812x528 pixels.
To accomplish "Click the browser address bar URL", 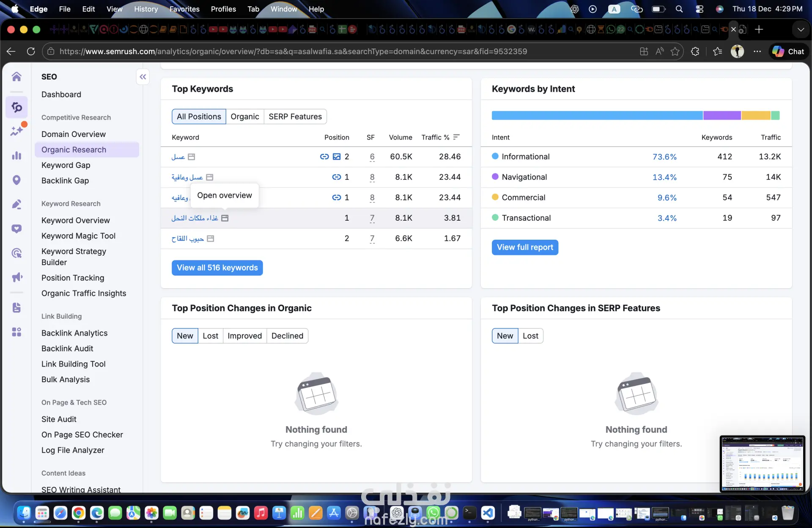I will [293, 52].
